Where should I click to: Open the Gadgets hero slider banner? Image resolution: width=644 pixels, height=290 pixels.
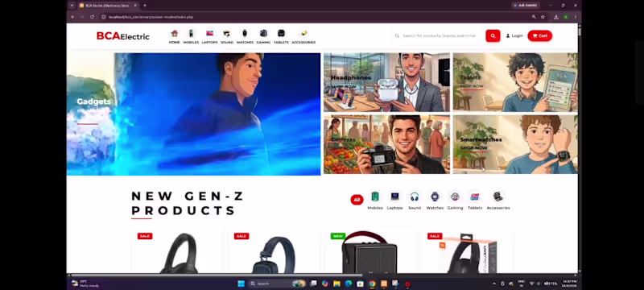point(193,114)
